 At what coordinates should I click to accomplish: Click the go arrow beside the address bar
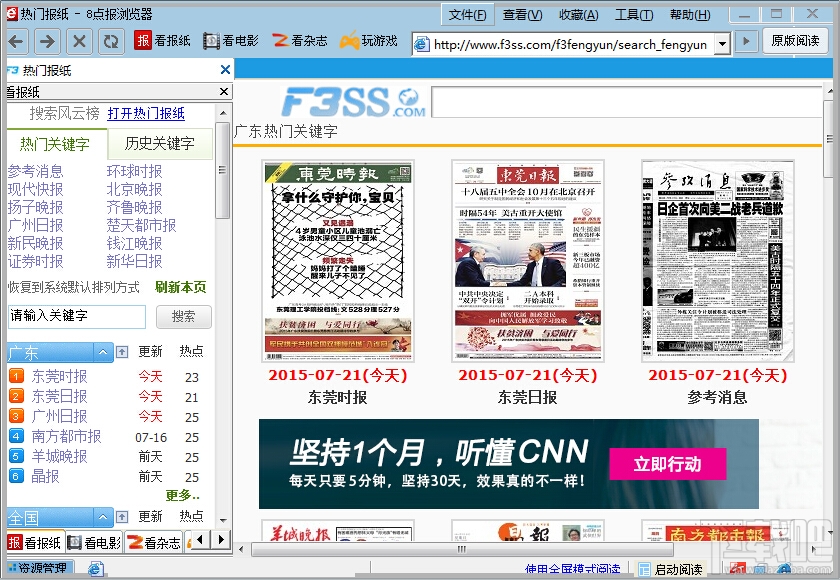tap(746, 41)
